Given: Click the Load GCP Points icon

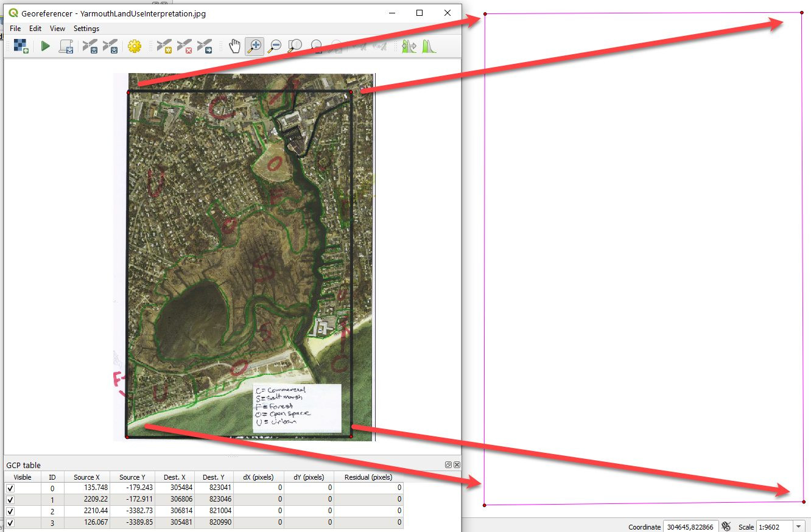Looking at the screenshot, I should [90, 46].
